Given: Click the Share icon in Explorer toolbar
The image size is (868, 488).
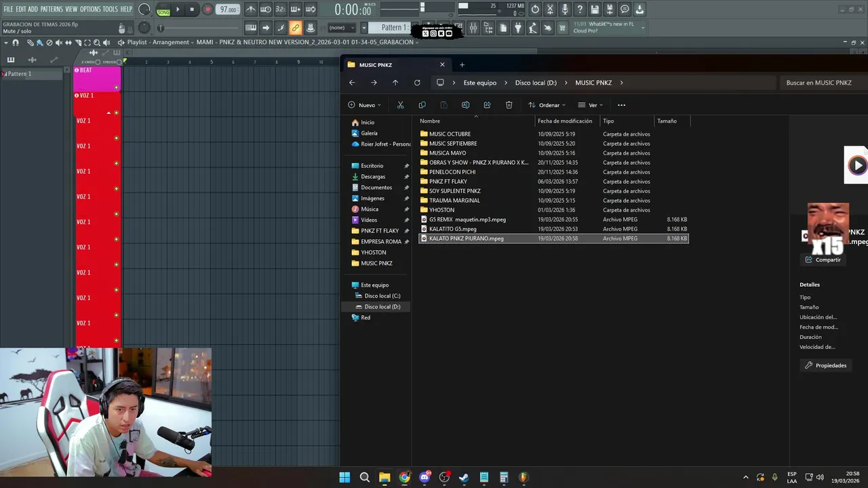Looking at the screenshot, I should pos(487,105).
